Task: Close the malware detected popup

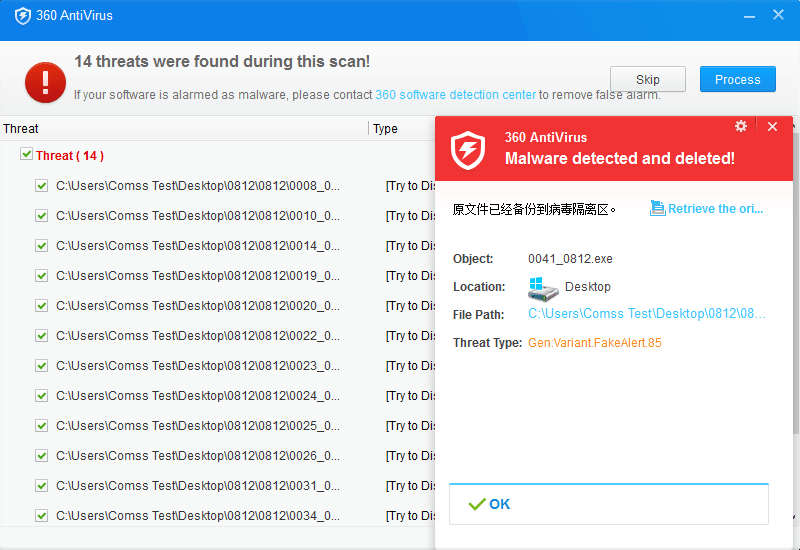Action: click(772, 126)
